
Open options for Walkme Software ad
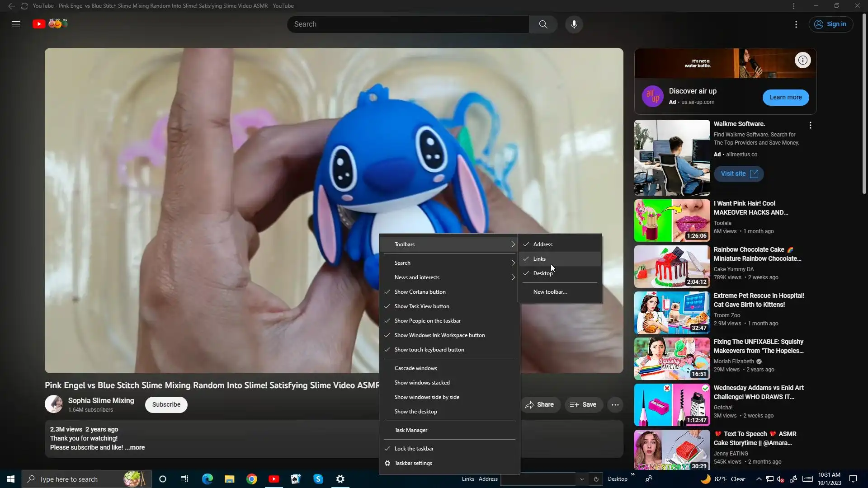(810, 125)
